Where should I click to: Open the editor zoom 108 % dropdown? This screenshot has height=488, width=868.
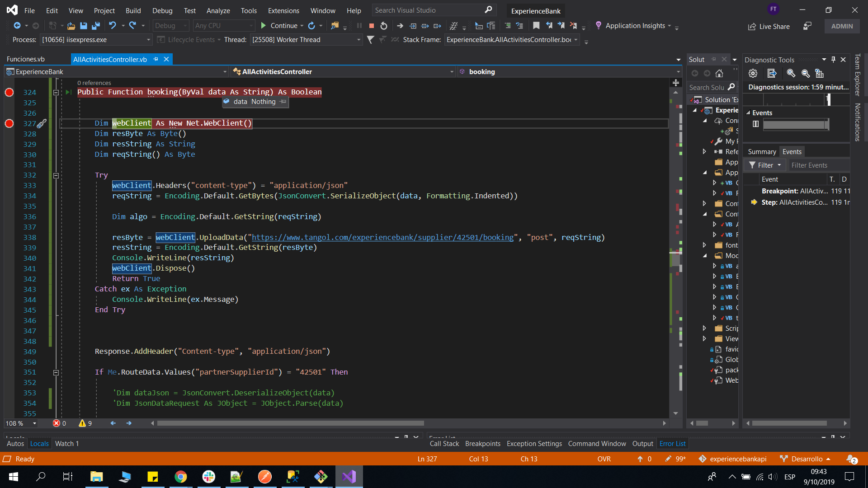click(34, 423)
